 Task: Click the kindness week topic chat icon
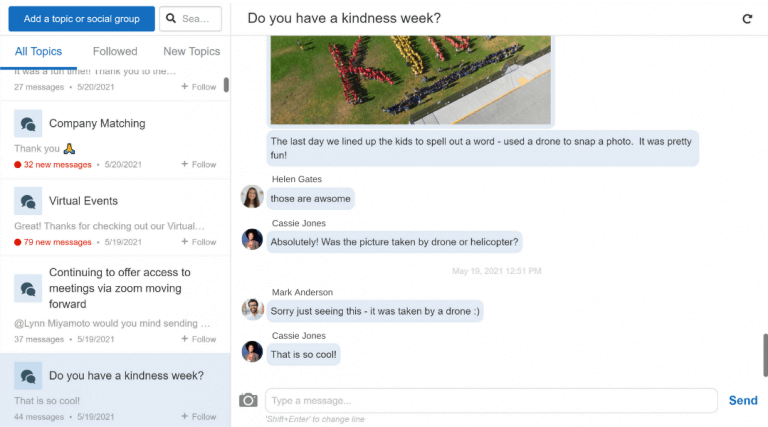coord(28,376)
